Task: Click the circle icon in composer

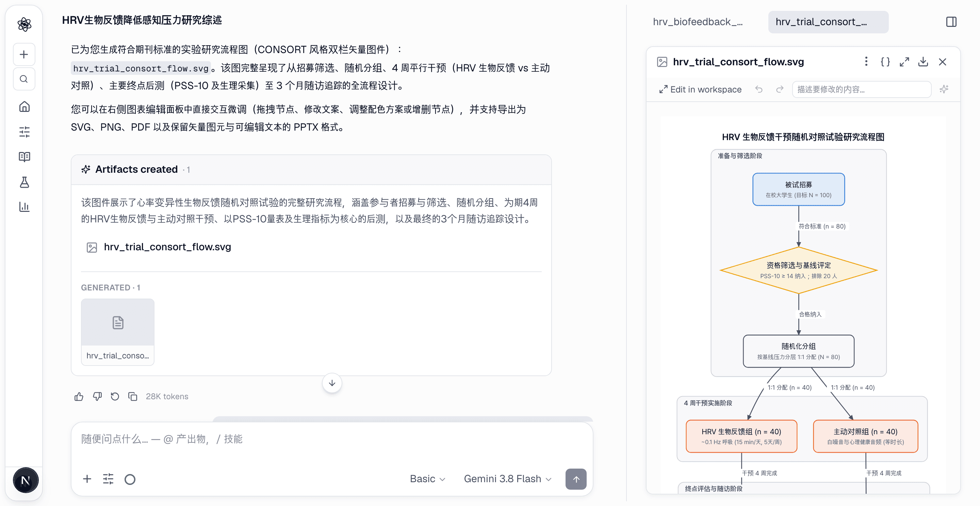Action: click(x=130, y=479)
